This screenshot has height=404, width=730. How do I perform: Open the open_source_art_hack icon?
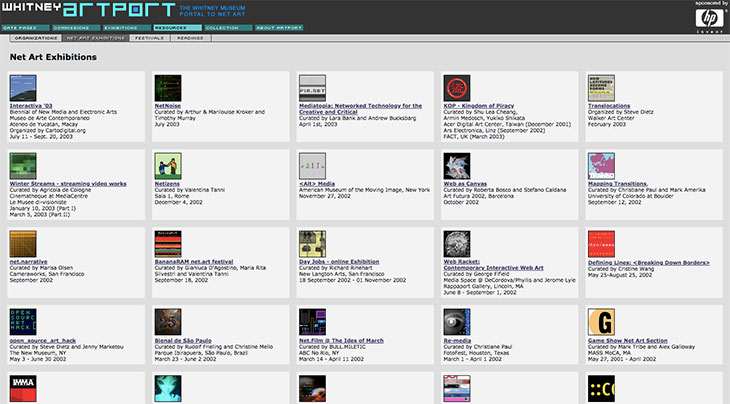tap(23, 322)
